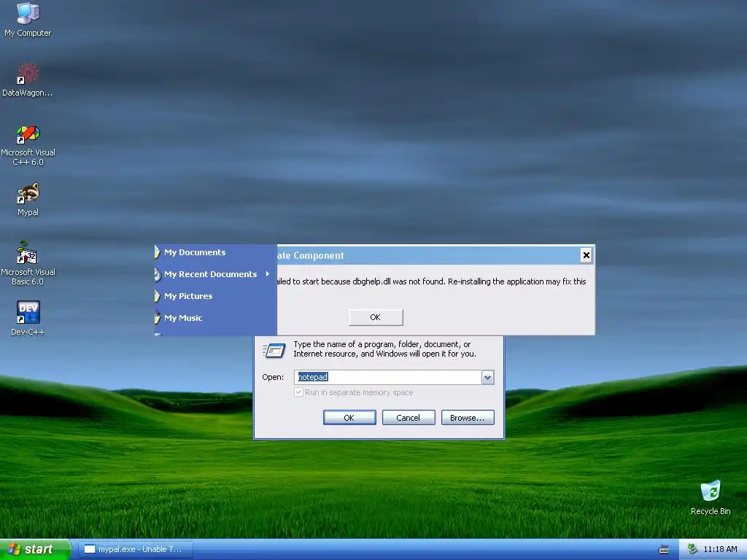Click the on-screen keyboard tray icon
The width and height of the screenshot is (747, 560).
click(x=664, y=550)
